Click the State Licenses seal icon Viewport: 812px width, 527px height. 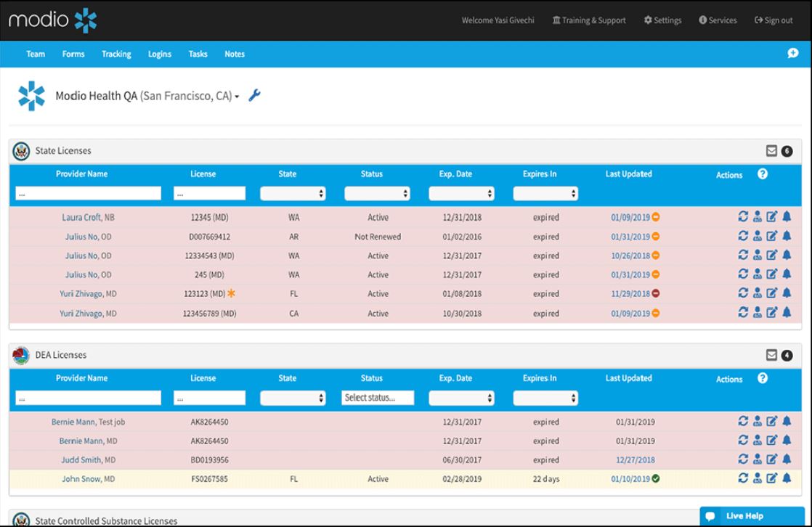[x=21, y=151]
